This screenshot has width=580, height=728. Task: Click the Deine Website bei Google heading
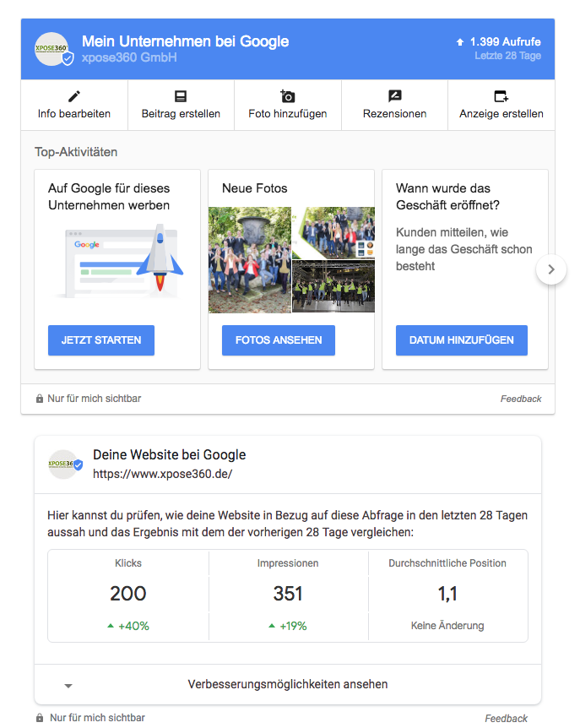pos(170,455)
